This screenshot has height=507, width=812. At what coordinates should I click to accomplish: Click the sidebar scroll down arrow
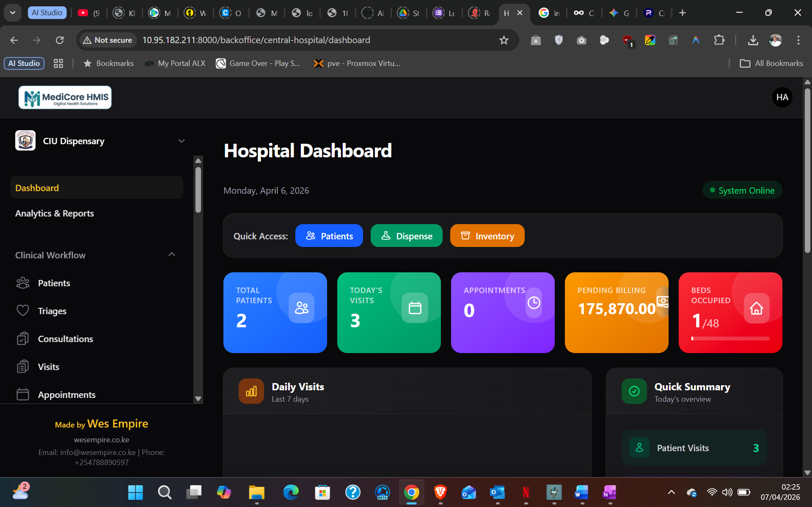coord(198,399)
